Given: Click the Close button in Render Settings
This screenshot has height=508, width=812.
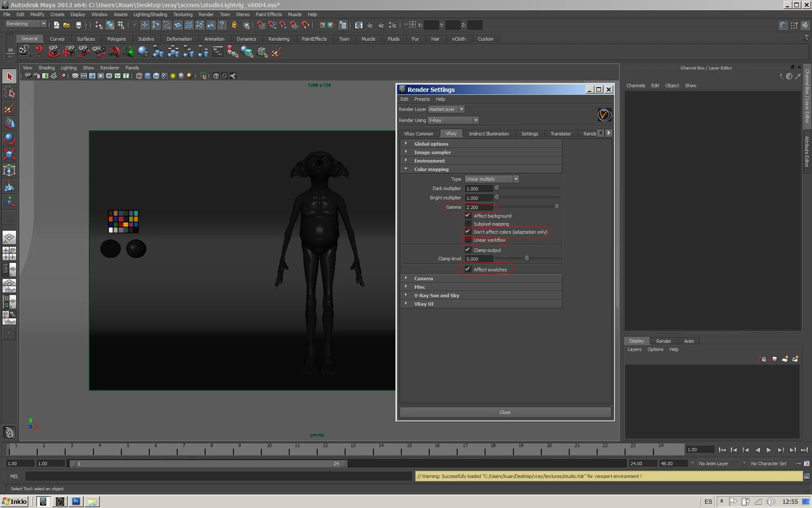Looking at the screenshot, I should [x=505, y=412].
